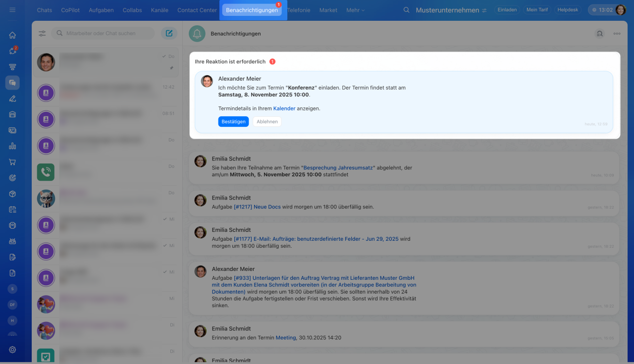Viewport: 634px width, 364px height.
Task: Decline the invitation via Ablehnen button
Action: click(267, 122)
